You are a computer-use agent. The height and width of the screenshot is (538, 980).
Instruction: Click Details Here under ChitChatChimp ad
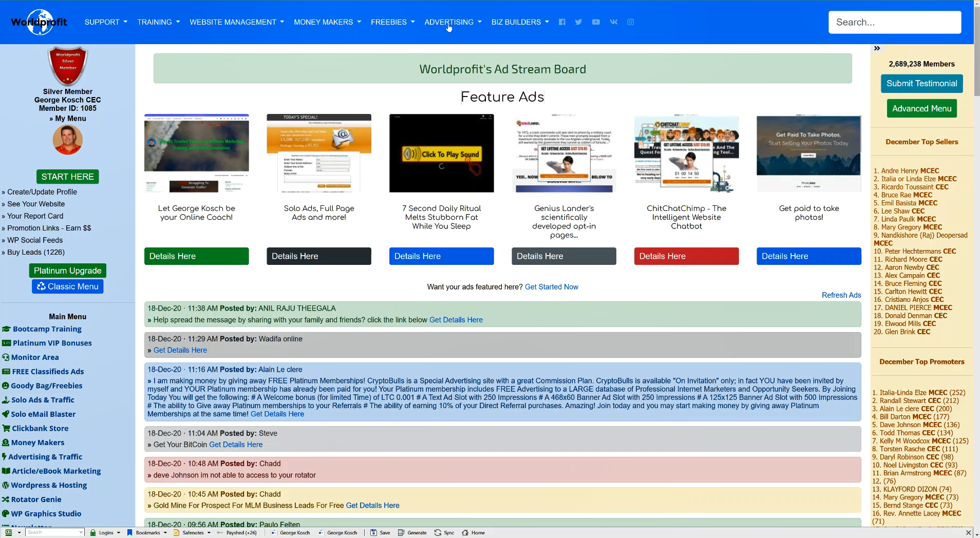pyautogui.click(x=687, y=256)
